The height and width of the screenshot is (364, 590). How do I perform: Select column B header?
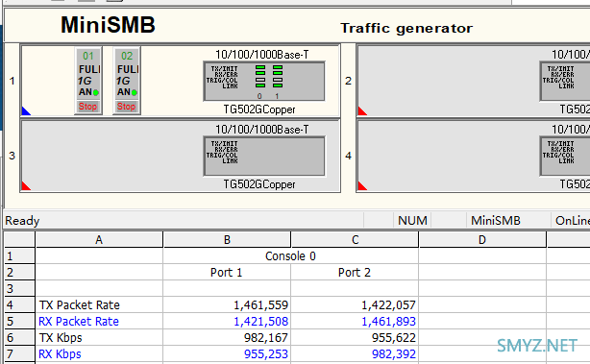pos(227,239)
